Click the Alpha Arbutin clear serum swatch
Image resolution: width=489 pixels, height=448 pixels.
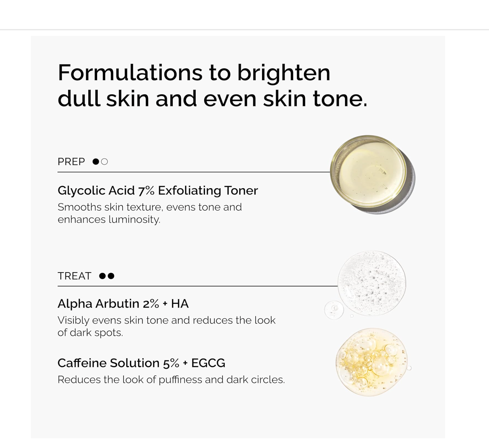[x=372, y=283]
